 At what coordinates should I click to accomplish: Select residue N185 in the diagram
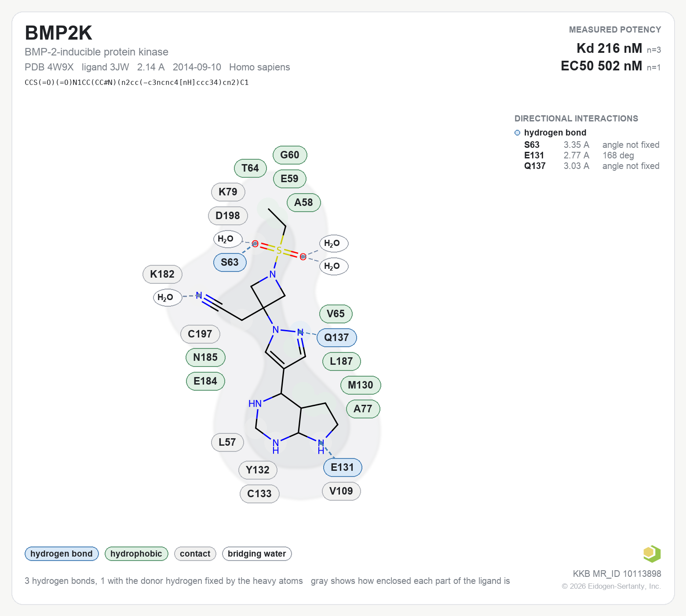[205, 357]
